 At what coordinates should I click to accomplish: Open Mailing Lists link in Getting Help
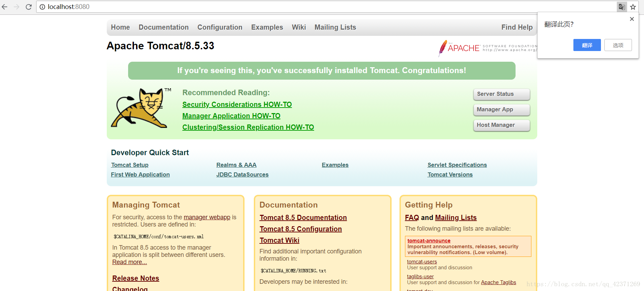[x=456, y=218]
